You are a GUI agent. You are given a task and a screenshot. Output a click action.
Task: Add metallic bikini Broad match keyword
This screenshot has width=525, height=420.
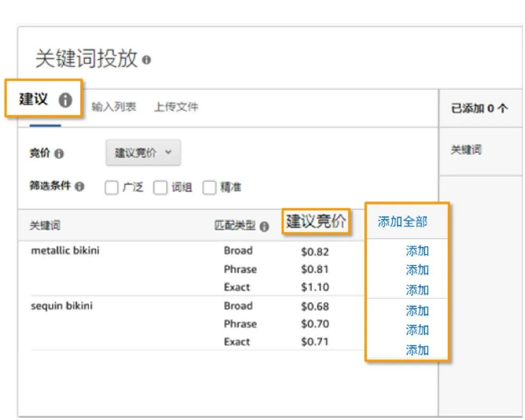(x=417, y=252)
